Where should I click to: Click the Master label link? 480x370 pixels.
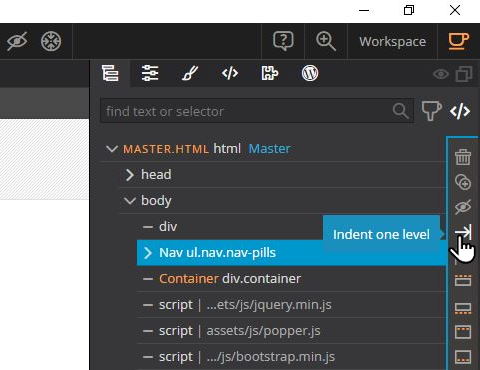[x=269, y=149]
